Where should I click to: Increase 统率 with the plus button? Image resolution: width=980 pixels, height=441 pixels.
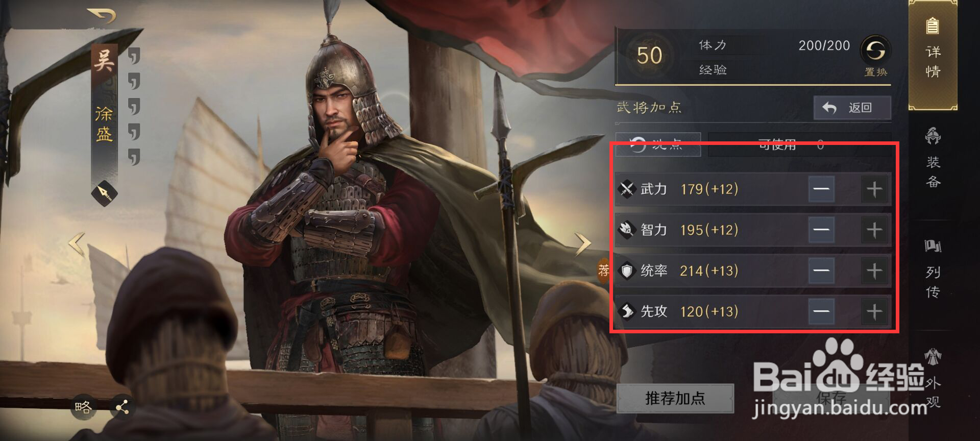tap(874, 271)
